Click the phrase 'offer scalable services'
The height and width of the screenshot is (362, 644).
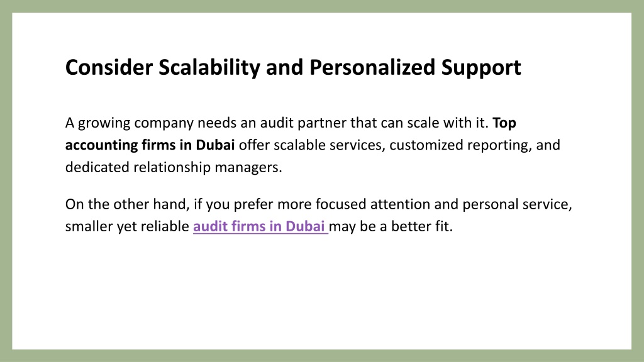312,145
